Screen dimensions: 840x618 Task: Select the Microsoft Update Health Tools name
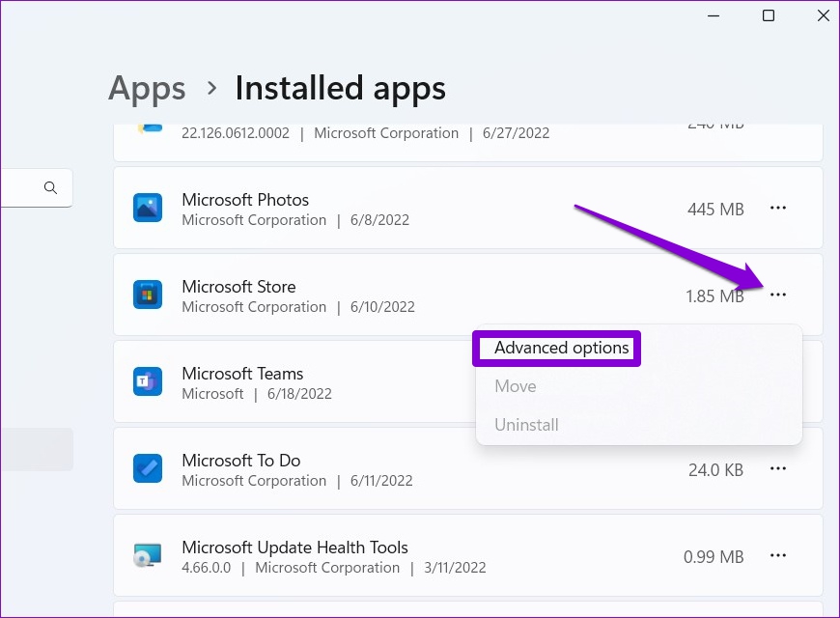tap(294, 548)
